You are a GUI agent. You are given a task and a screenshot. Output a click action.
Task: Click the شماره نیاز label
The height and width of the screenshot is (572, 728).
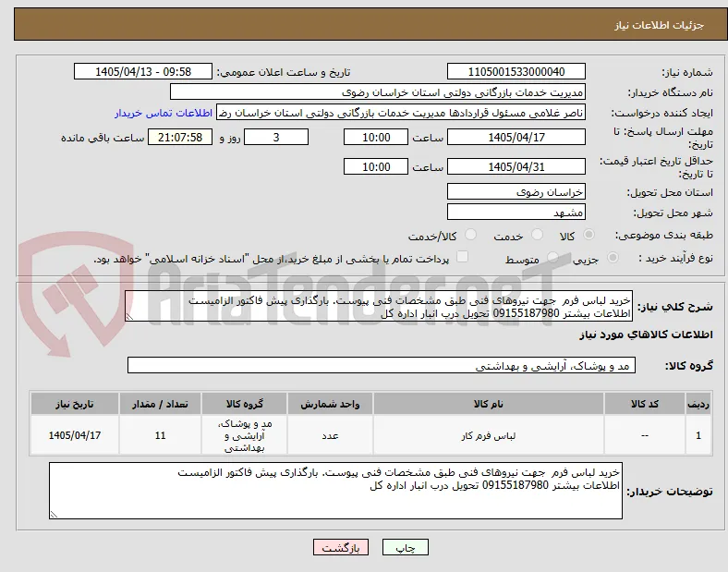(x=687, y=72)
